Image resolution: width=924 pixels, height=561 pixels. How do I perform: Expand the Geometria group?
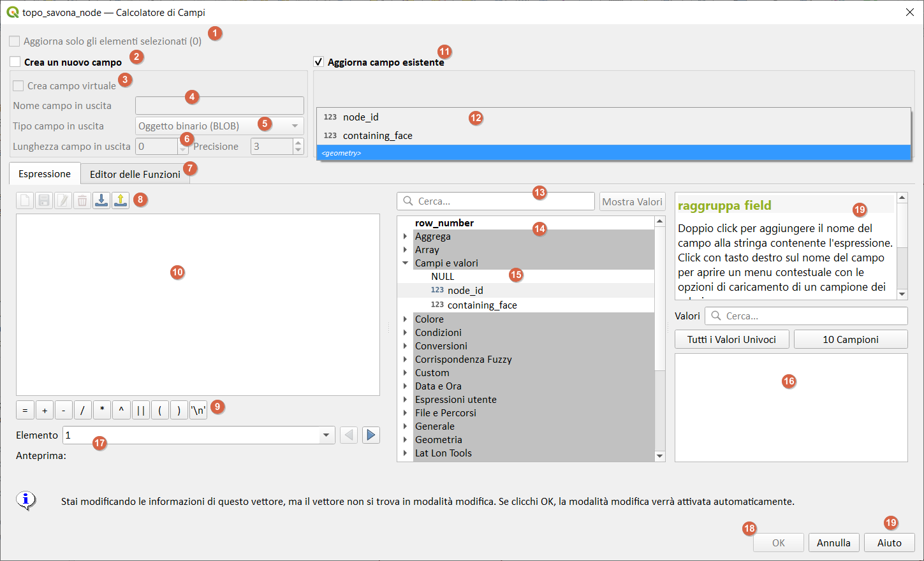405,440
